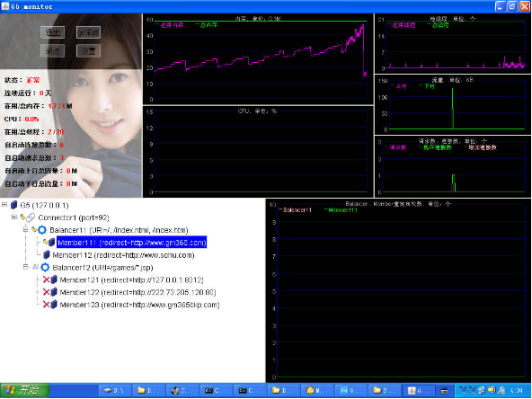The width and height of the screenshot is (532, 399).
Task: Click the active flag icon on Connector1
Action: tap(22, 217)
